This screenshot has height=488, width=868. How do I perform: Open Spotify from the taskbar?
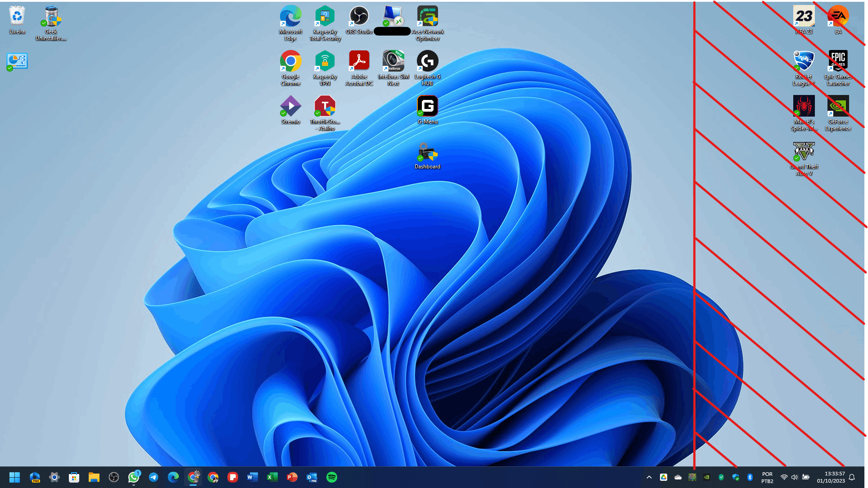[332, 477]
